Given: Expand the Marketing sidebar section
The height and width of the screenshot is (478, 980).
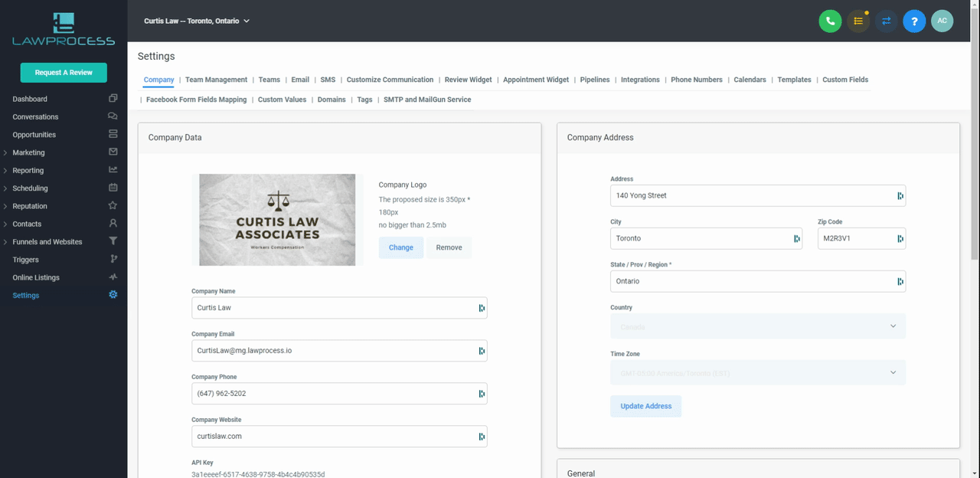Looking at the screenshot, I should [6, 152].
